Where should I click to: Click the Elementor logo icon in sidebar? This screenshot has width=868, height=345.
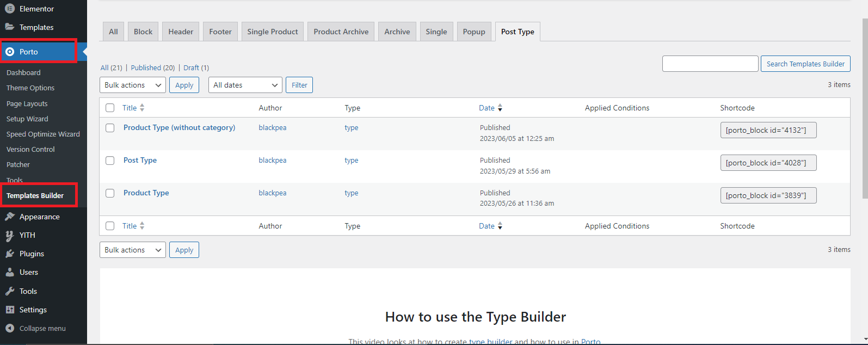pos(10,9)
